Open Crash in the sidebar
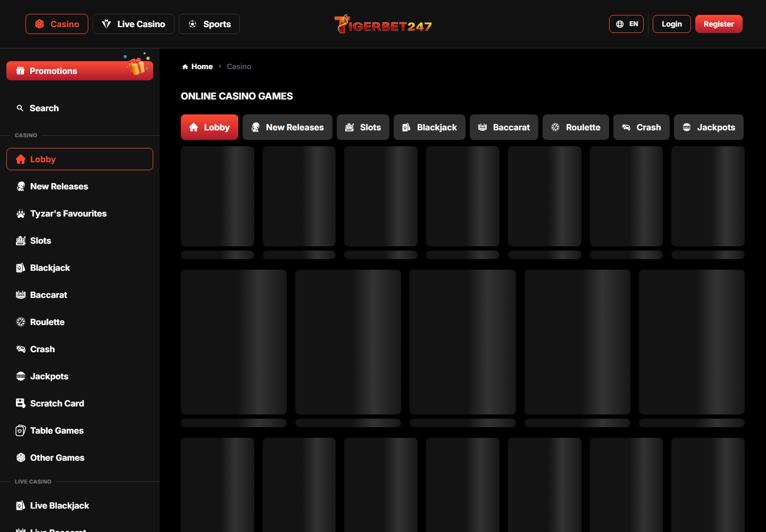The image size is (766, 532). pyautogui.click(x=80, y=349)
